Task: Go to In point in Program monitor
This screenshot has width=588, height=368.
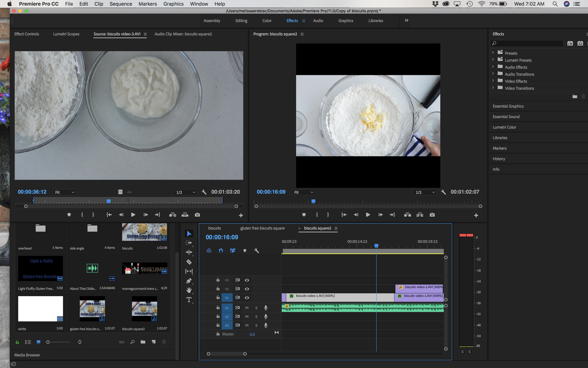Action: (344, 215)
